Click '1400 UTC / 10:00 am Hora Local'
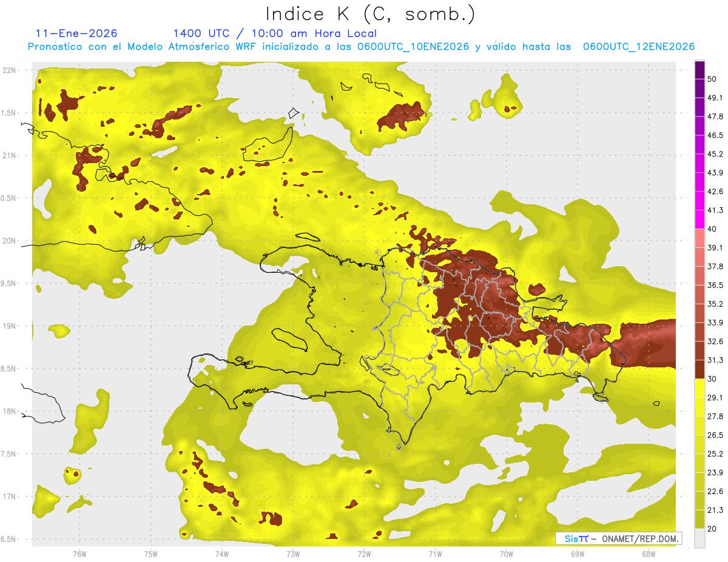 coord(275,33)
